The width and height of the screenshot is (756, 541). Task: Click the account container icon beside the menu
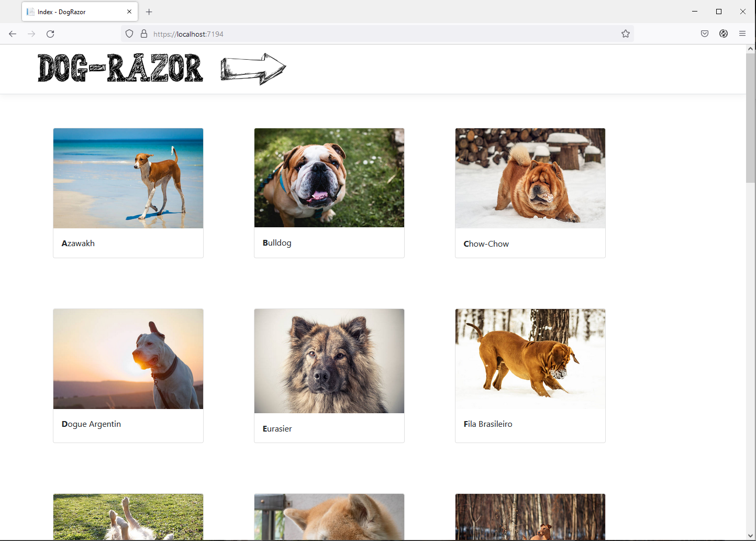(723, 34)
